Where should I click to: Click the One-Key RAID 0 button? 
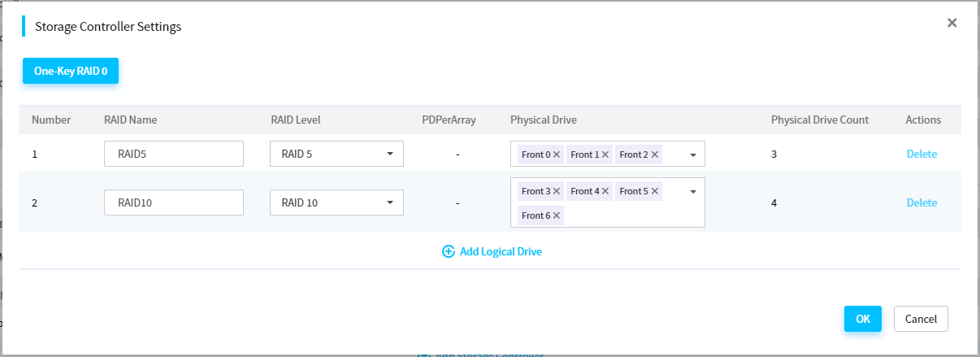tap(71, 71)
